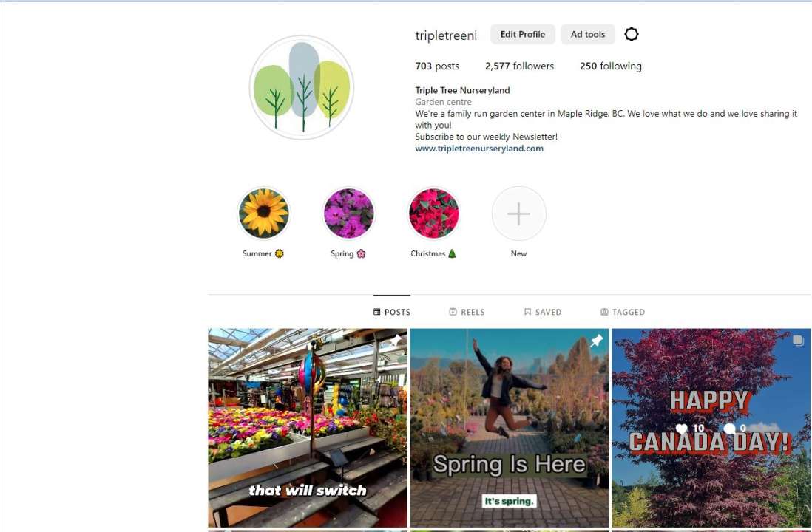Switch to the Saved tab
Viewport: 812px width, 532px height.
click(x=543, y=312)
